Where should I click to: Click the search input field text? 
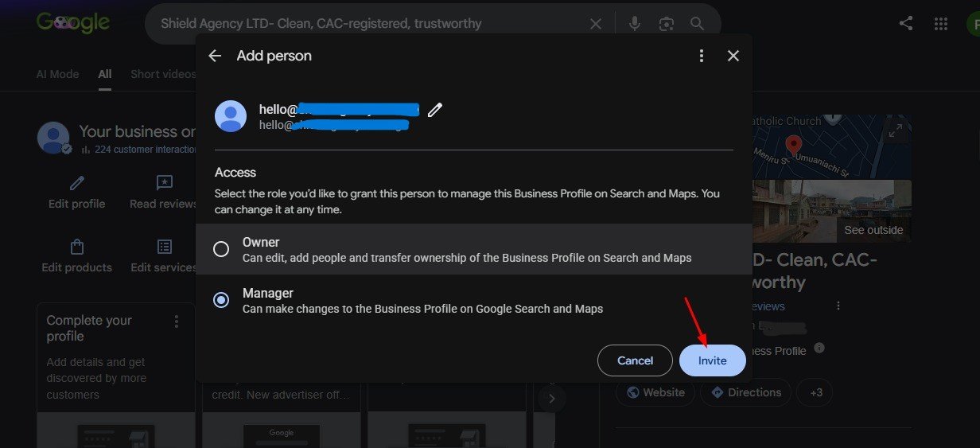click(321, 23)
